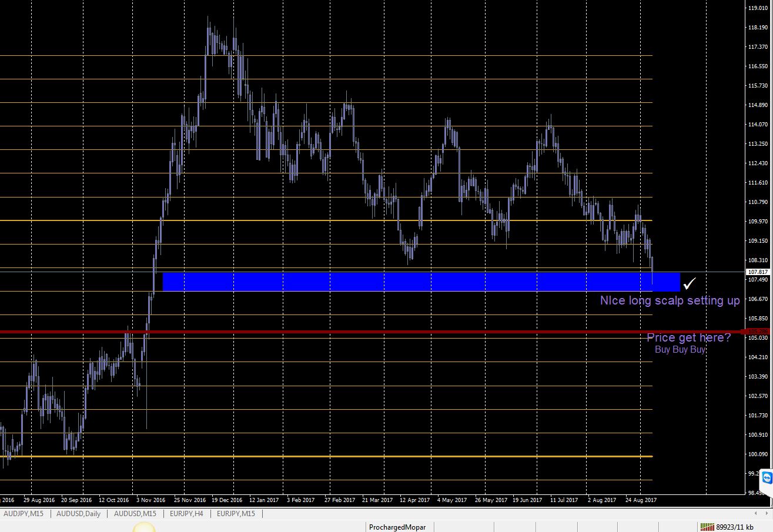The height and width of the screenshot is (532, 773).
Task: Click the 115.730 price scale label
Action: point(758,86)
